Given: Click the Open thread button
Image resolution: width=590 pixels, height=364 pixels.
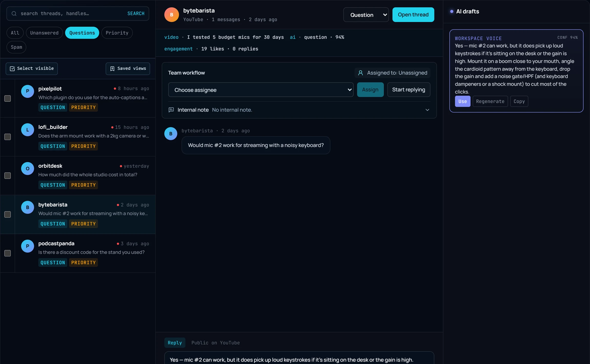Looking at the screenshot, I should click(x=413, y=15).
